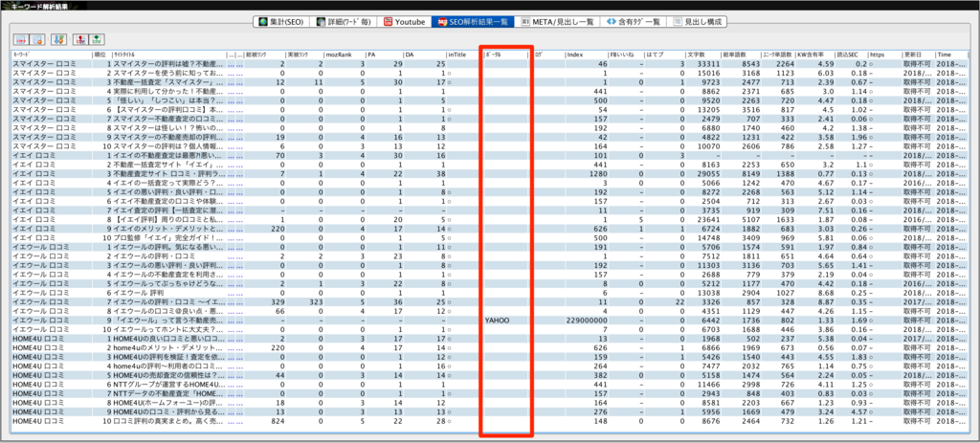Select the title プロ監修「イエイ」完全ガイド！...
Image resolution: width=980 pixels, height=443 pixels.
pyautogui.click(x=168, y=238)
